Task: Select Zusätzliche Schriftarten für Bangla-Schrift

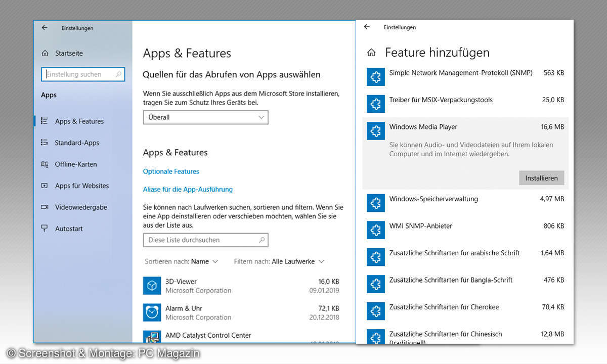Action: pos(451,280)
